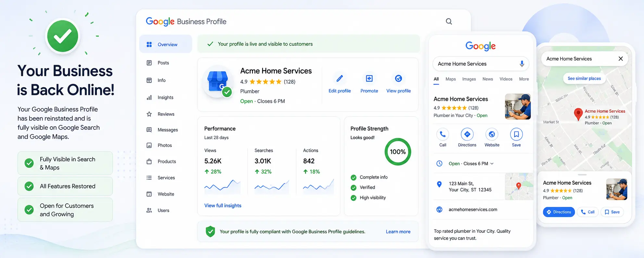Clear the Maps search with X
Viewport: 644px width, 258px height.
point(621,59)
